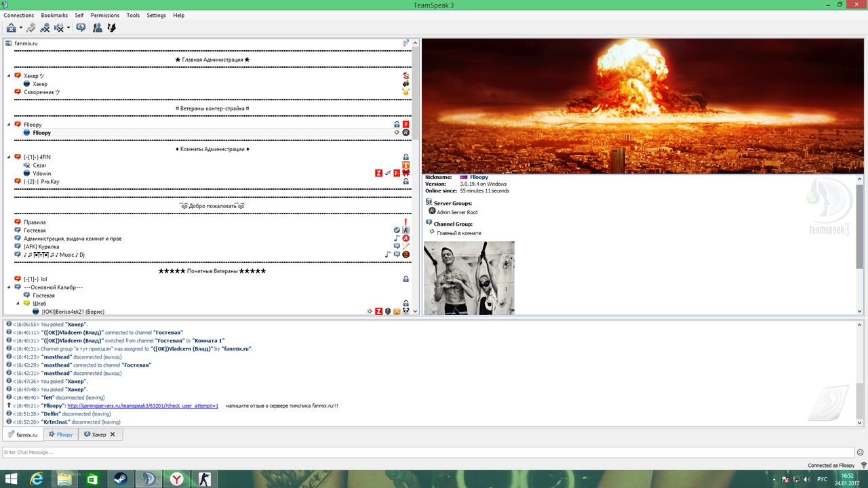Image resolution: width=868 pixels, height=488 pixels.
Task: Collapse the Штаб subchannel
Action: [x=19, y=304]
